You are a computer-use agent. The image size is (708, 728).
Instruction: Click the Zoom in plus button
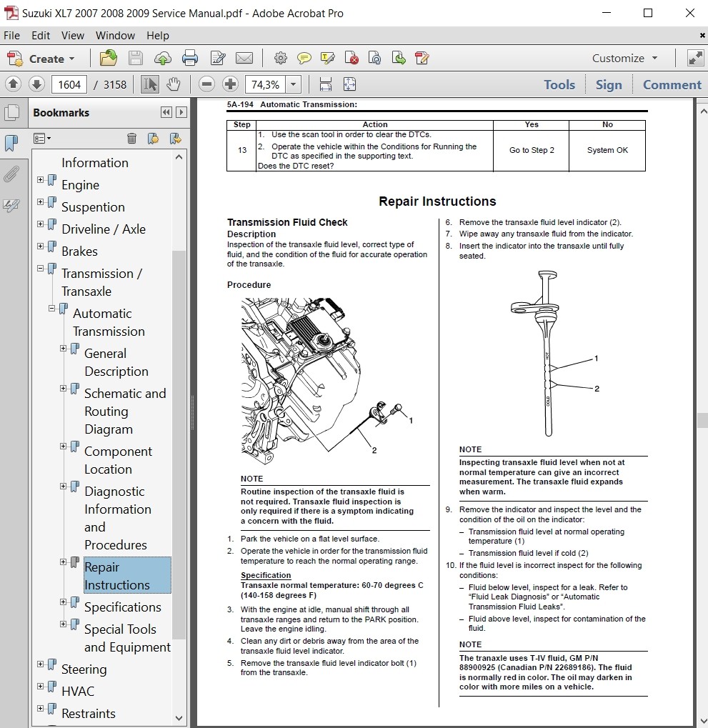230,85
